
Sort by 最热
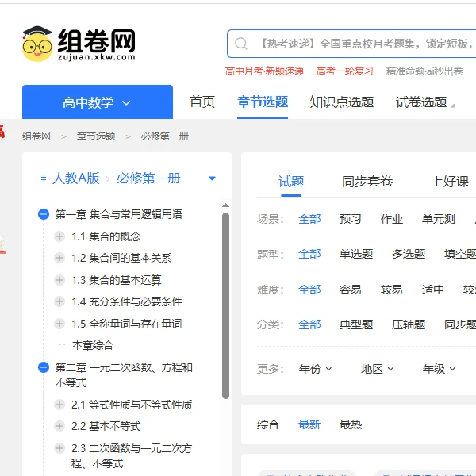pos(351,424)
